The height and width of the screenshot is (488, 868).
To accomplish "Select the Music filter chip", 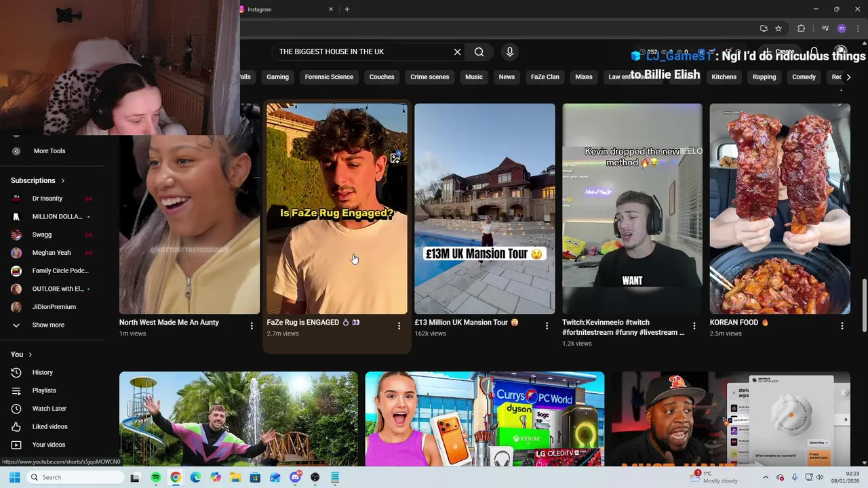I will 474,77.
